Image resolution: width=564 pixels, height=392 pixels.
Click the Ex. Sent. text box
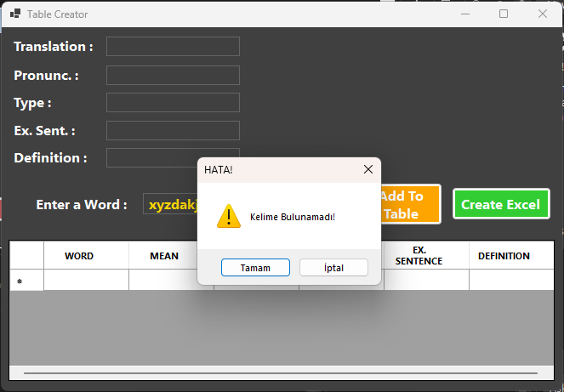[173, 130]
